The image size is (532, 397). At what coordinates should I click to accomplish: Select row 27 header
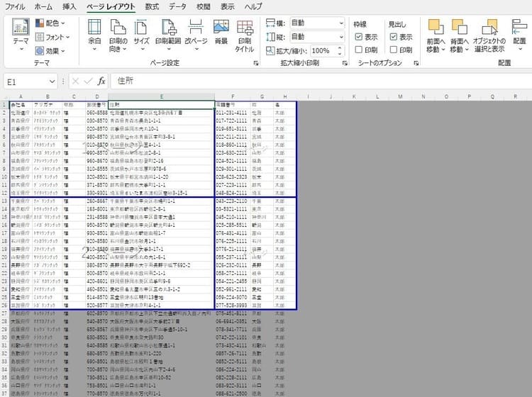[4, 313]
